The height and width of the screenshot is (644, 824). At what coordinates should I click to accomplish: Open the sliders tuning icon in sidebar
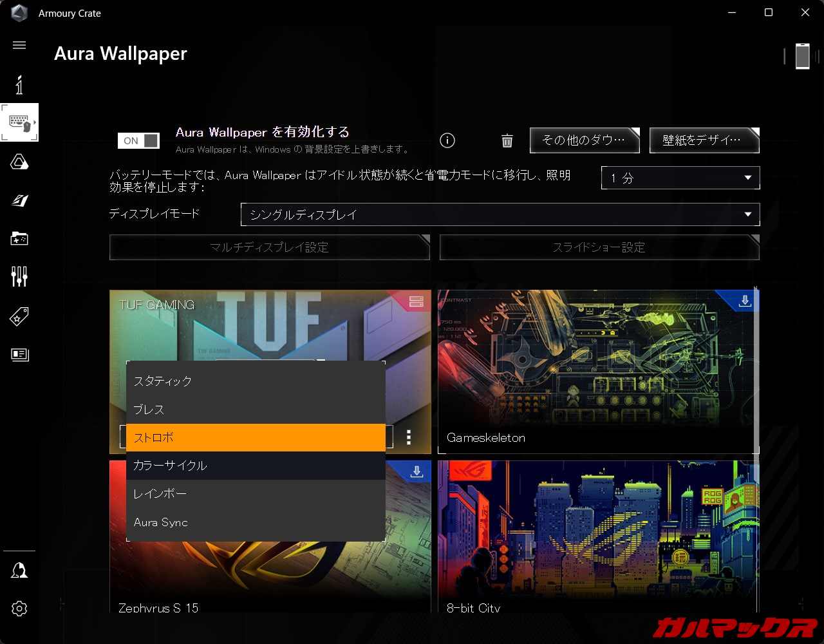[19, 277]
